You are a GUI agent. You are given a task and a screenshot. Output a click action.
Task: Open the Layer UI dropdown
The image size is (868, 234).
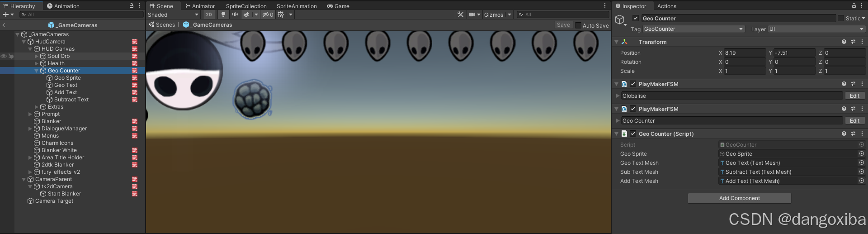pyautogui.click(x=816, y=29)
